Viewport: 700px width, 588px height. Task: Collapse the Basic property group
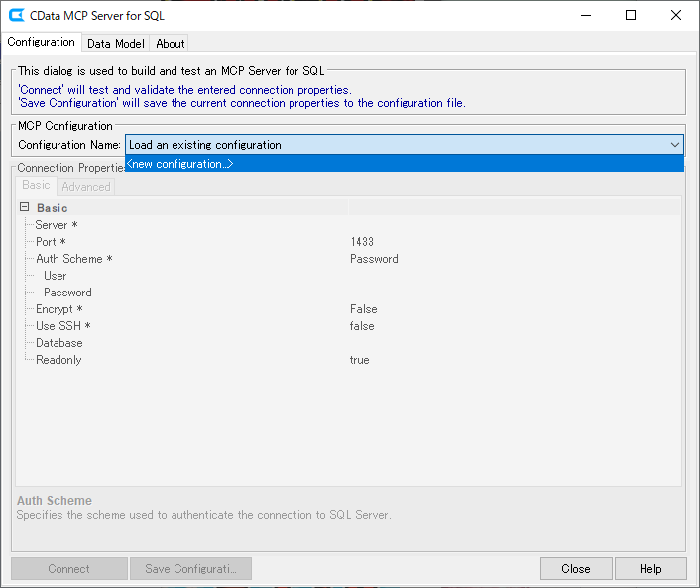(x=25, y=207)
